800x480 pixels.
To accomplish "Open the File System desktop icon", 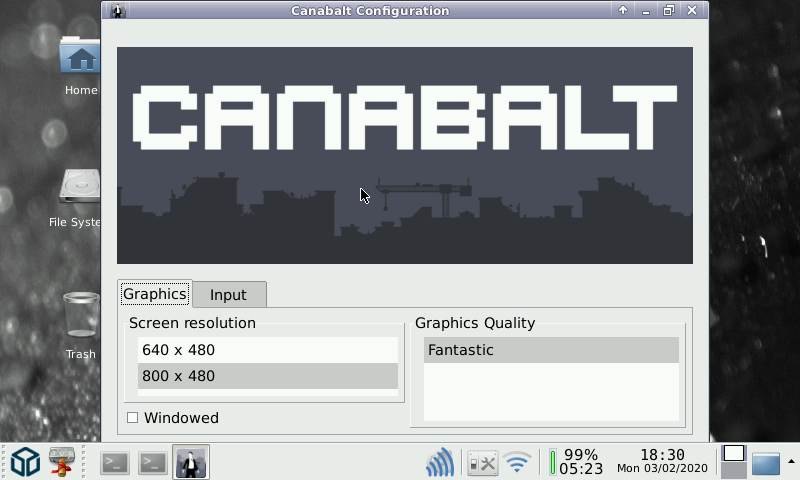I will click(x=80, y=188).
